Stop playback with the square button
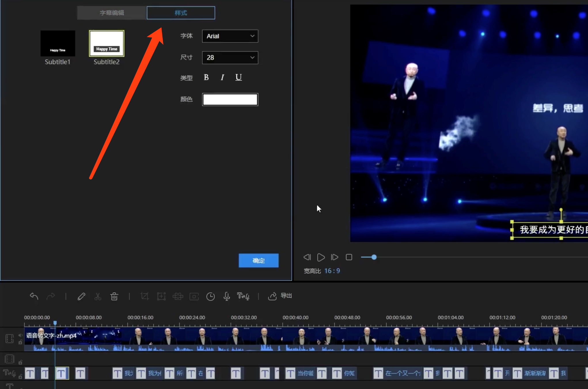The width and height of the screenshot is (588, 389). 349,257
